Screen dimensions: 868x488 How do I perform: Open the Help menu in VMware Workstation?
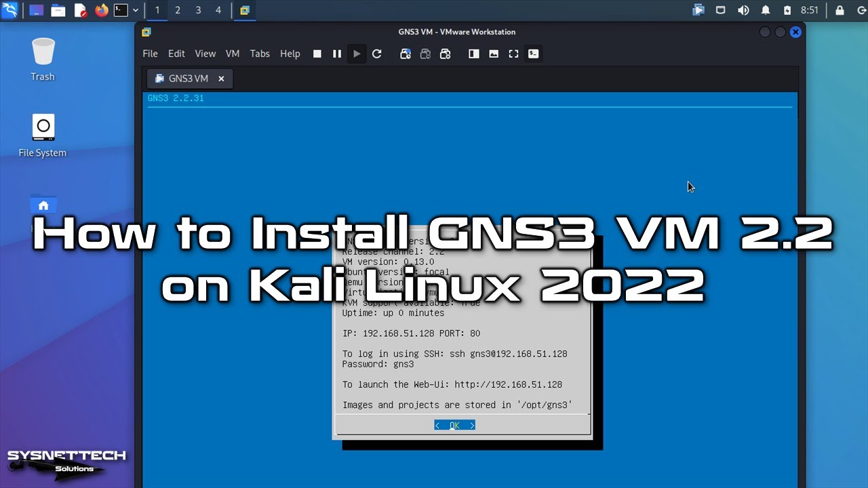tap(290, 54)
